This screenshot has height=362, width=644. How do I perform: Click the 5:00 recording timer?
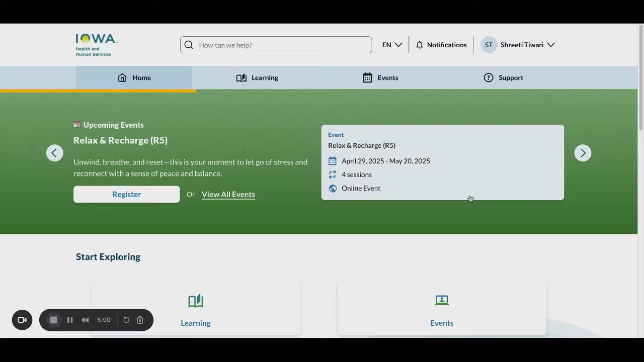coord(104,320)
